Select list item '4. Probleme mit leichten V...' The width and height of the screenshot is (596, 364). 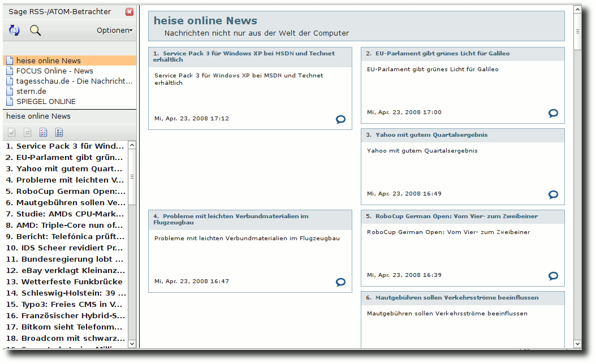coord(66,180)
